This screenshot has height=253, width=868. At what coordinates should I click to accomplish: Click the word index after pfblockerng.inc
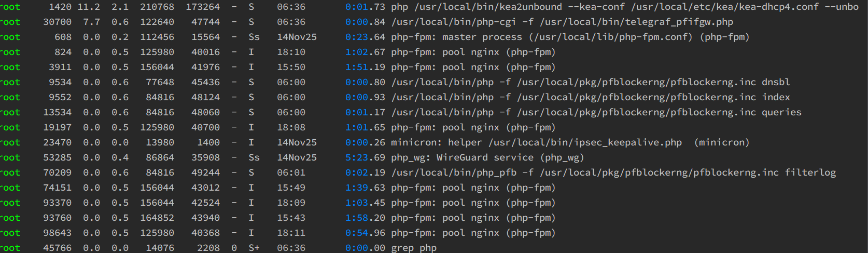tap(776, 98)
